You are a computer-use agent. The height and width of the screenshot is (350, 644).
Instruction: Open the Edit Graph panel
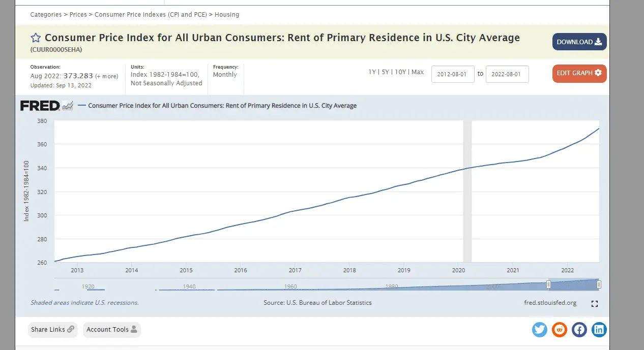pyautogui.click(x=579, y=73)
